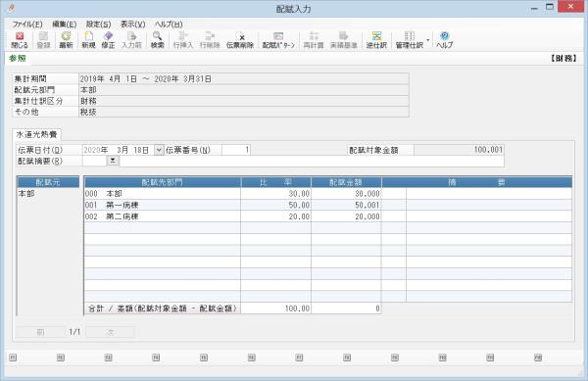Open the 配賦パターン toolbar icon
588x381 pixels.
click(x=278, y=40)
